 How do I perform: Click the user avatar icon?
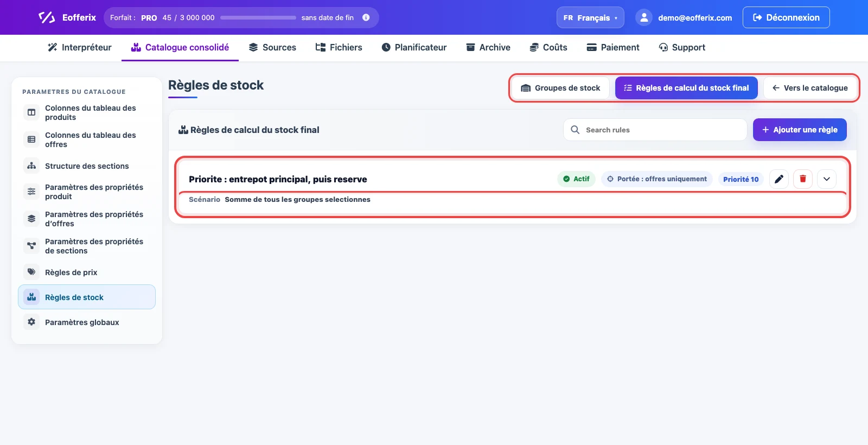(x=643, y=17)
